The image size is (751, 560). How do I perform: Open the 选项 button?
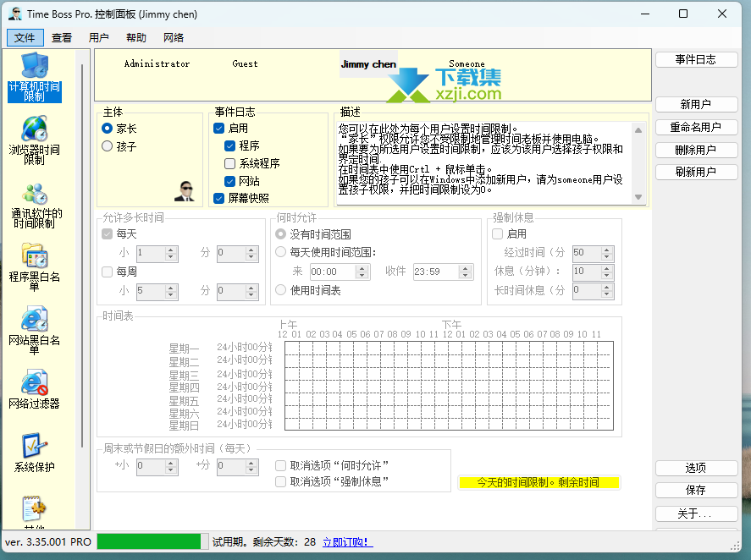(x=696, y=468)
